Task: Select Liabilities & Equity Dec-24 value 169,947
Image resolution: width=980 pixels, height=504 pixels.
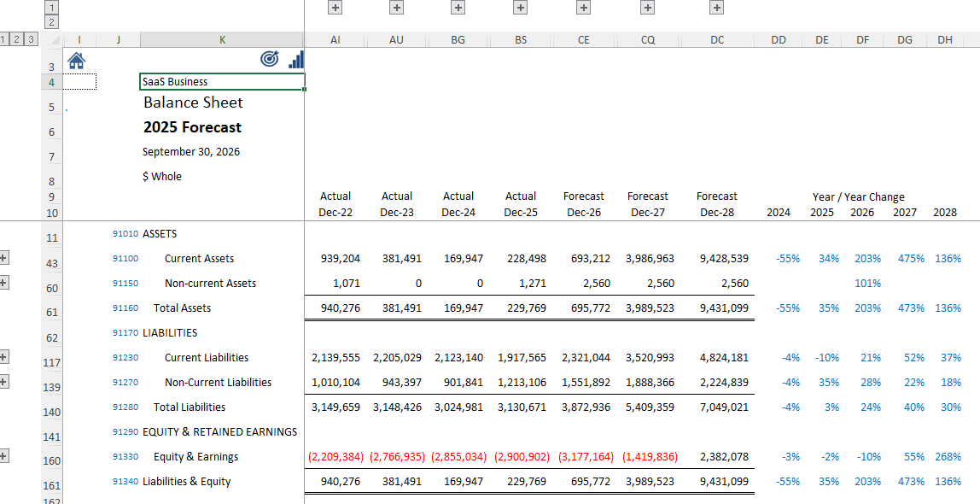Action: click(463, 482)
